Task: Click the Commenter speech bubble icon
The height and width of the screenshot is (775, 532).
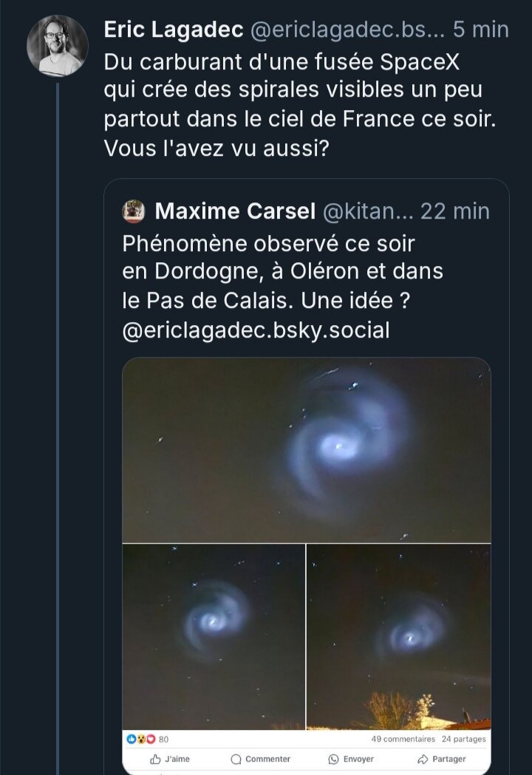Action: 236,759
